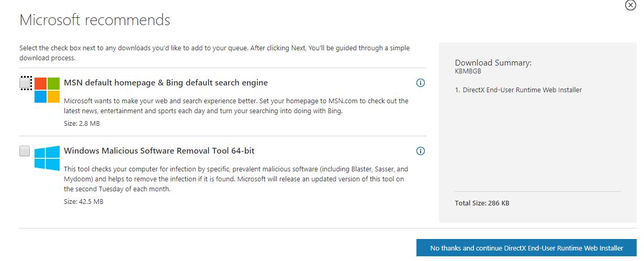Screen dimensions: 644x261
Task: Click the MSN description paragraph about Bing
Action: pos(236,106)
